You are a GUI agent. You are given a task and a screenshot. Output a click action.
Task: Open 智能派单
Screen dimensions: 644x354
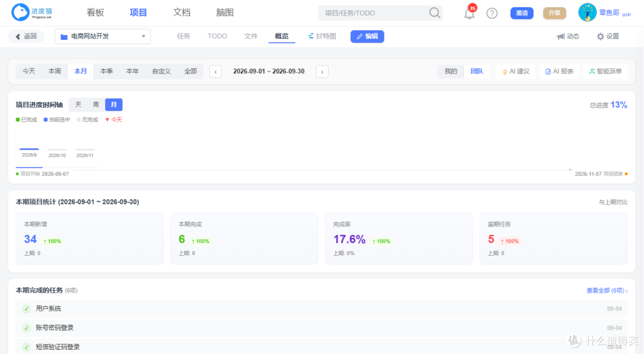tap(605, 72)
